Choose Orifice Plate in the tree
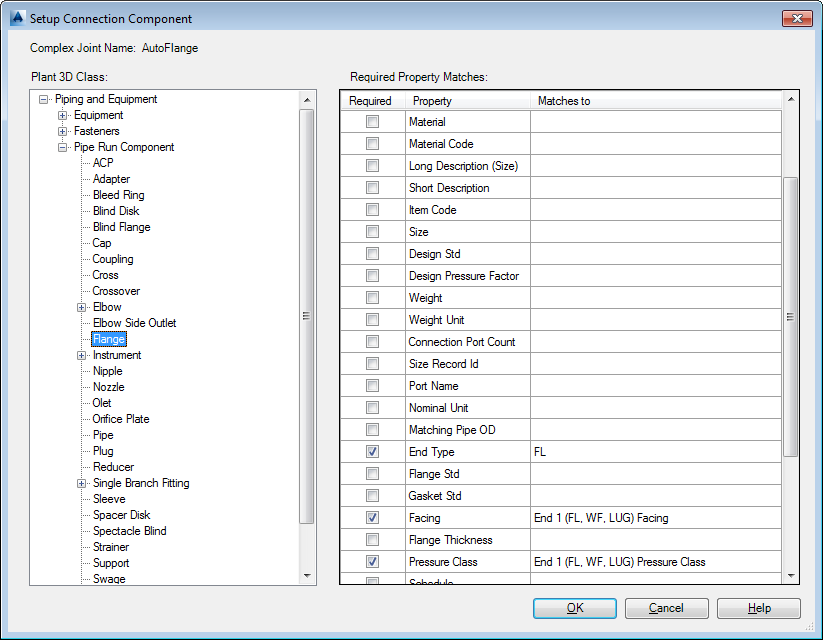 [x=121, y=419]
